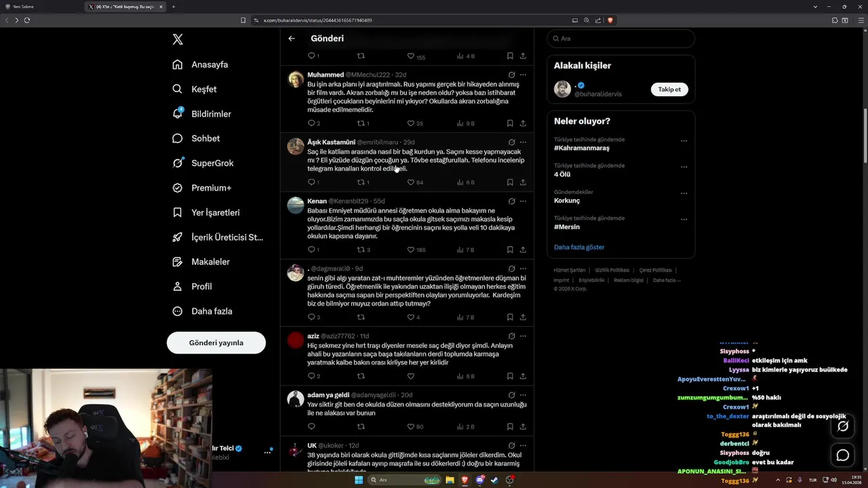Like Muhammed's reply with 35 likes
Image resolution: width=868 pixels, height=488 pixels.
[x=411, y=123]
